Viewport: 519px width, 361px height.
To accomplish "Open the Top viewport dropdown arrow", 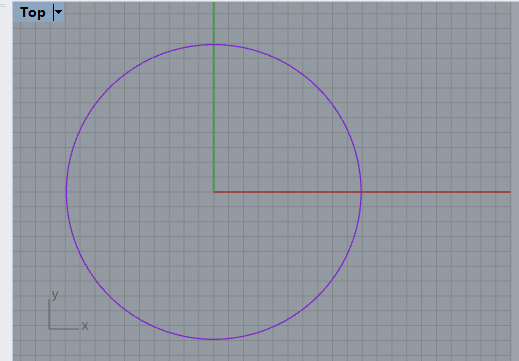I will click(x=59, y=12).
